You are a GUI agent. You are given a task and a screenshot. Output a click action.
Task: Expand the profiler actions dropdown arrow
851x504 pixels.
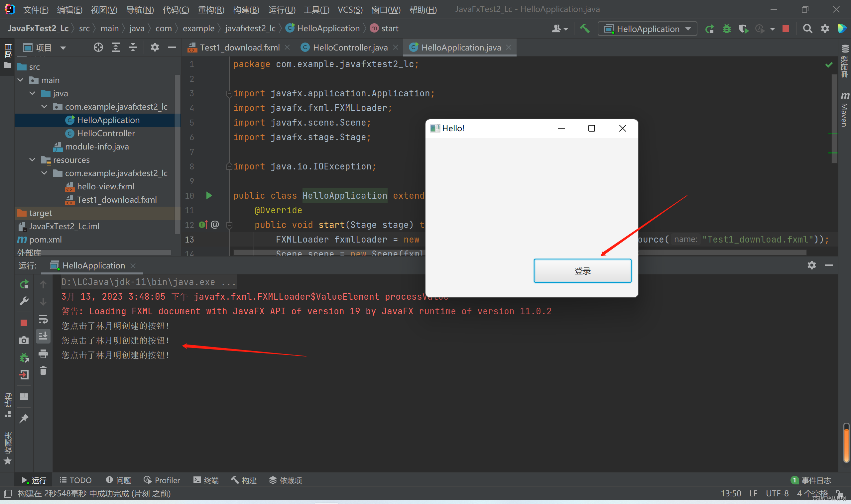pos(772,29)
